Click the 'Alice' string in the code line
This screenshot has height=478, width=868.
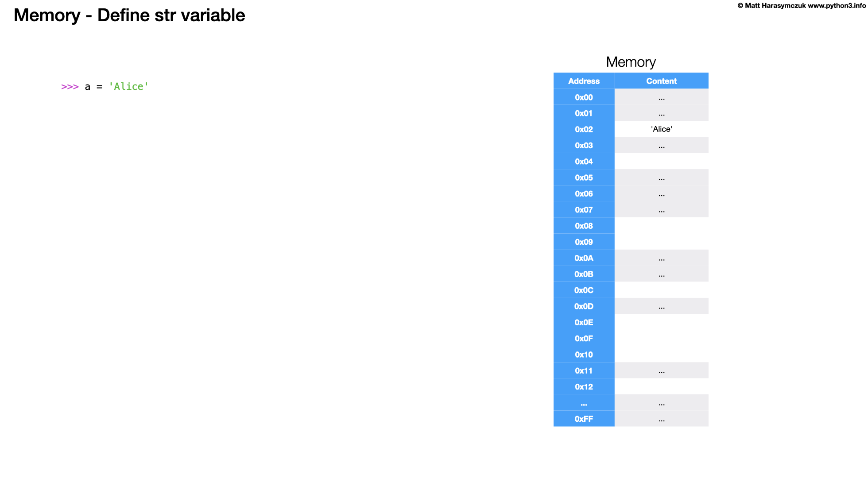point(128,87)
